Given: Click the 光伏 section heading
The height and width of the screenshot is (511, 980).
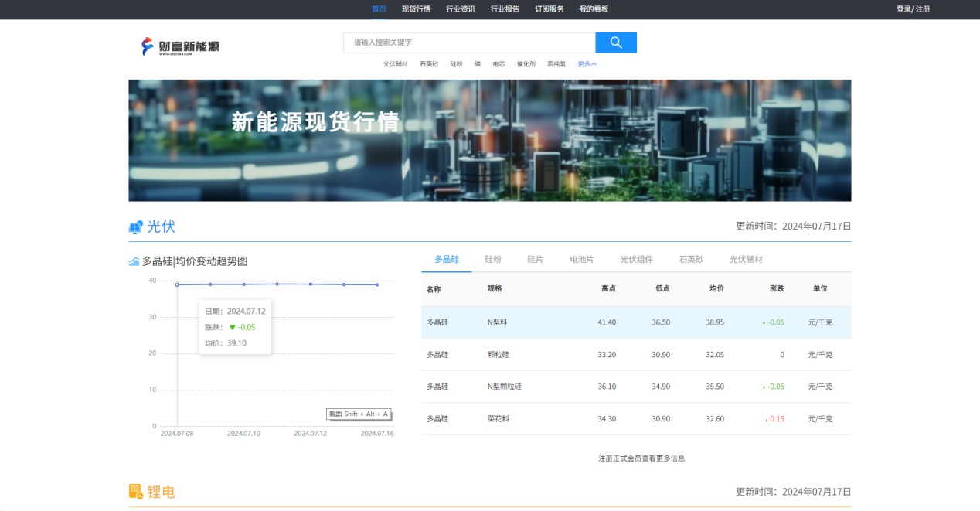Looking at the screenshot, I should click(162, 227).
